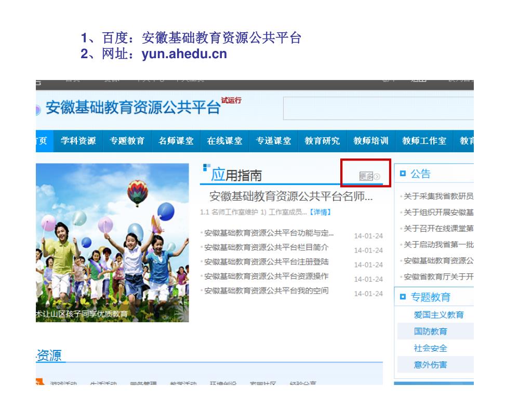The height and width of the screenshot is (399, 532).
Task: Open the 教师培训 nav tab
Action: coord(371,141)
